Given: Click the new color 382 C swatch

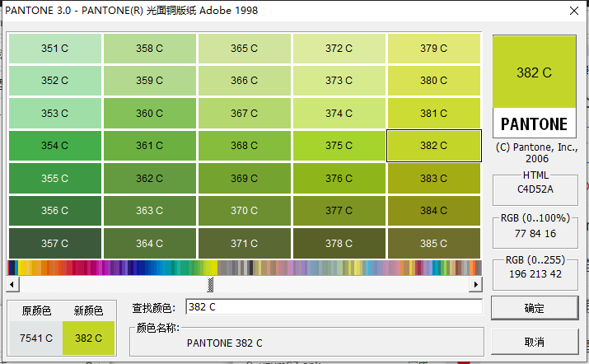Looking at the screenshot, I should coord(88,338).
